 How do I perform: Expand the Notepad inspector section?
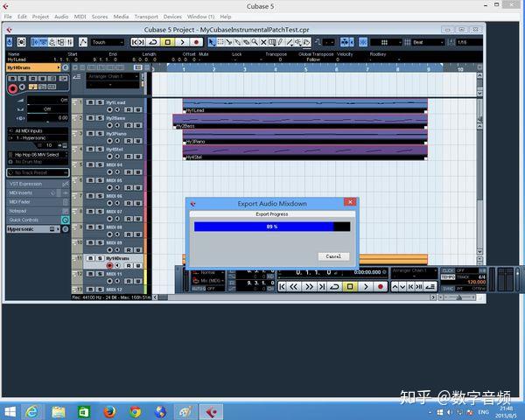point(38,211)
